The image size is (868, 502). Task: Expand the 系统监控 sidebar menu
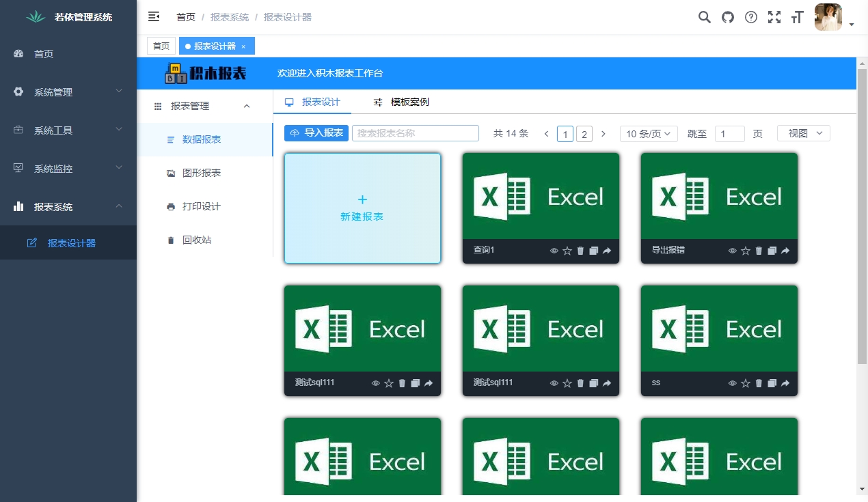68,168
